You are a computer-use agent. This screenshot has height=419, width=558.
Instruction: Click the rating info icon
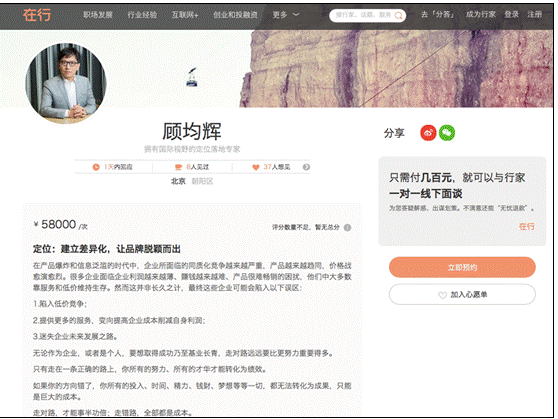pyautogui.click(x=348, y=227)
